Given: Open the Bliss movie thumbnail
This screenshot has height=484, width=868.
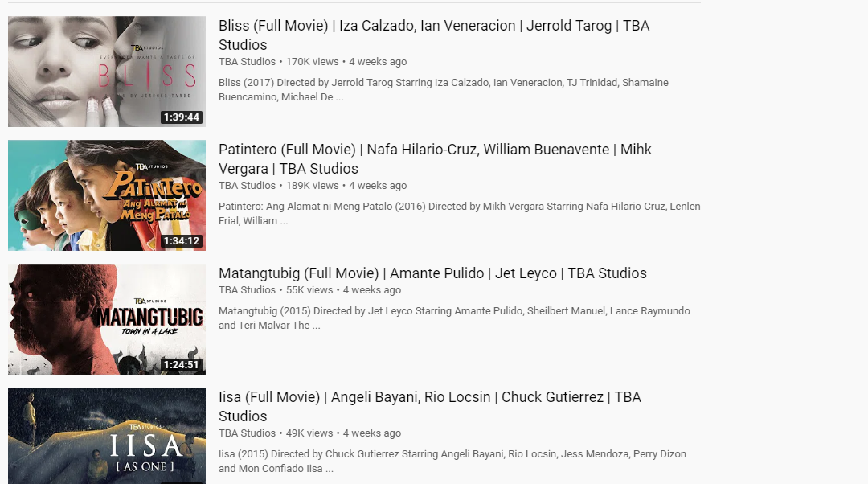Looking at the screenshot, I should pyautogui.click(x=107, y=72).
